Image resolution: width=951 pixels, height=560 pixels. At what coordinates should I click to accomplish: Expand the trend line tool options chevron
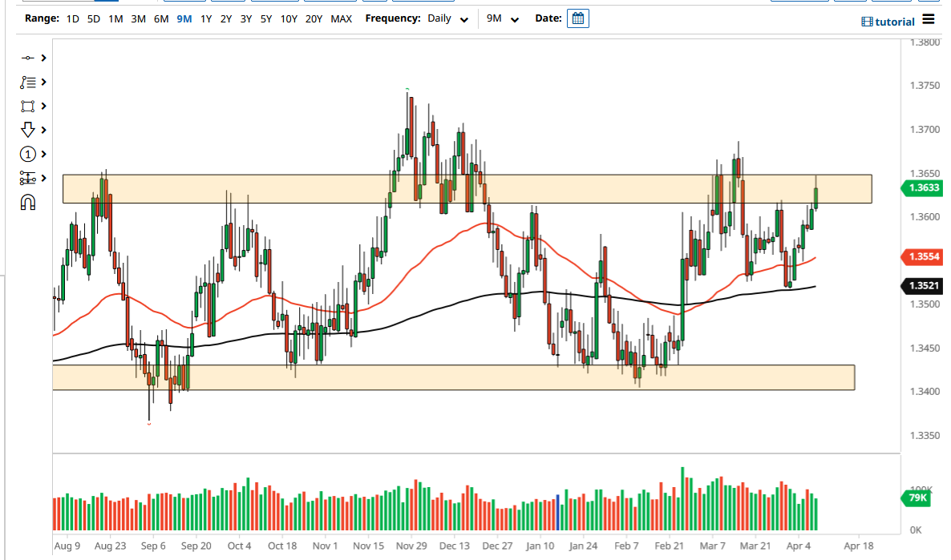[x=42, y=58]
